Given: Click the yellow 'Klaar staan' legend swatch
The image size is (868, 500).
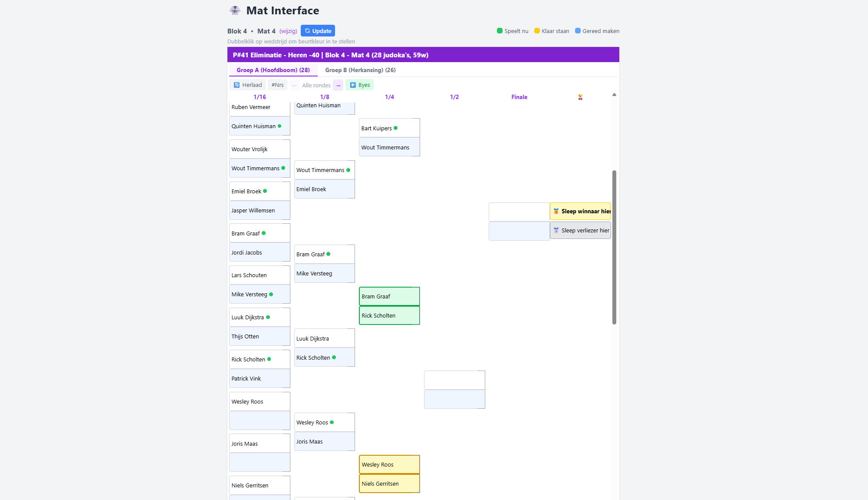Looking at the screenshot, I should pyautogui.click(x=537, y=30).
